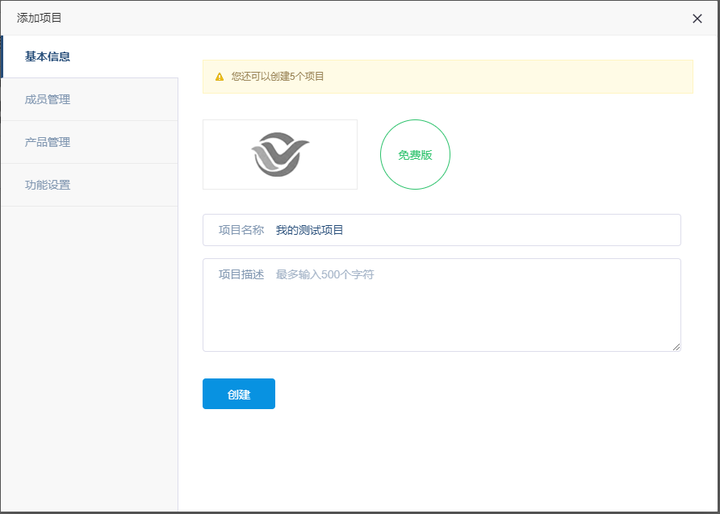
Task: Click the yellow warning triangle icon
Action: pos(219,77)
